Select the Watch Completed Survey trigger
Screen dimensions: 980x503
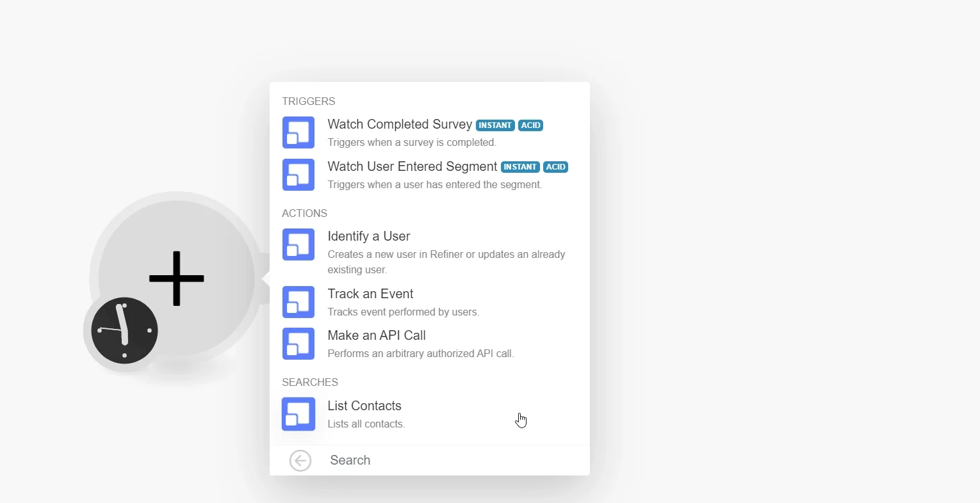pos(429,132)
